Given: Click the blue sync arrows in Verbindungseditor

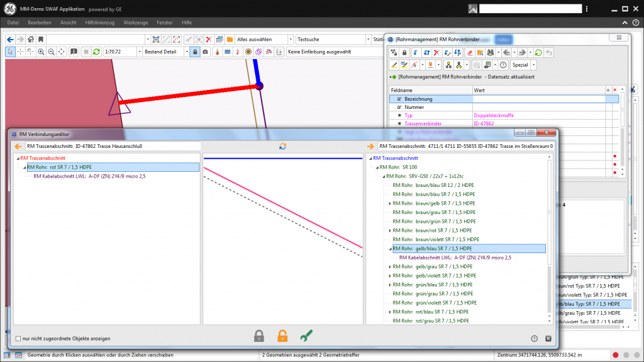Looking at the screenshot, I should (x=283, y=146).
